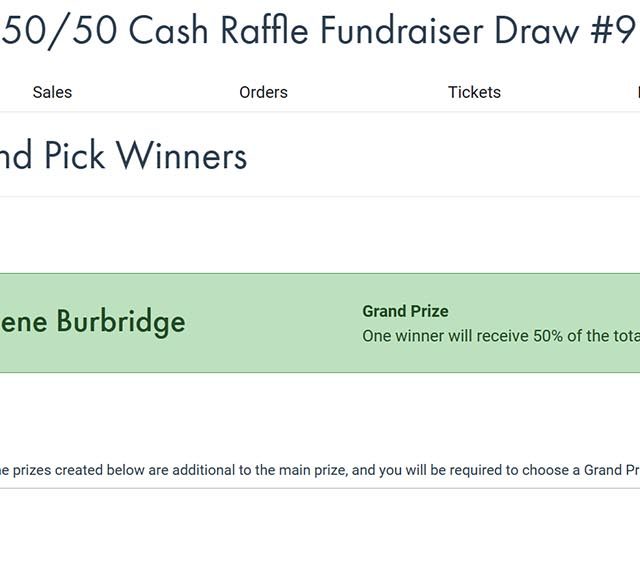Click the divider line below the notice
Viewport: 640px width, 583px height.
point(318,488)
